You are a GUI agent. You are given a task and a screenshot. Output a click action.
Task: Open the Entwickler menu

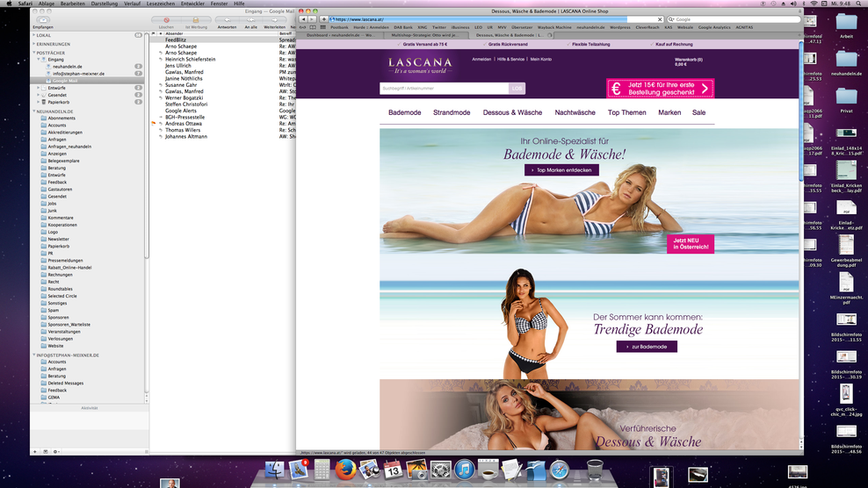coord(192,4)
